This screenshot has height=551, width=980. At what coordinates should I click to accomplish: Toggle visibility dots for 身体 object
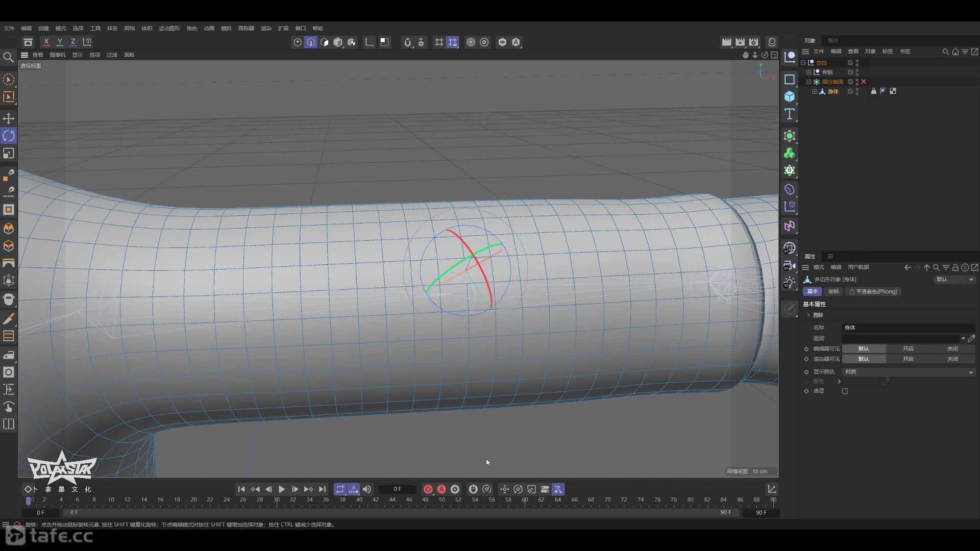pyautogui.click(x=857, y=91)
